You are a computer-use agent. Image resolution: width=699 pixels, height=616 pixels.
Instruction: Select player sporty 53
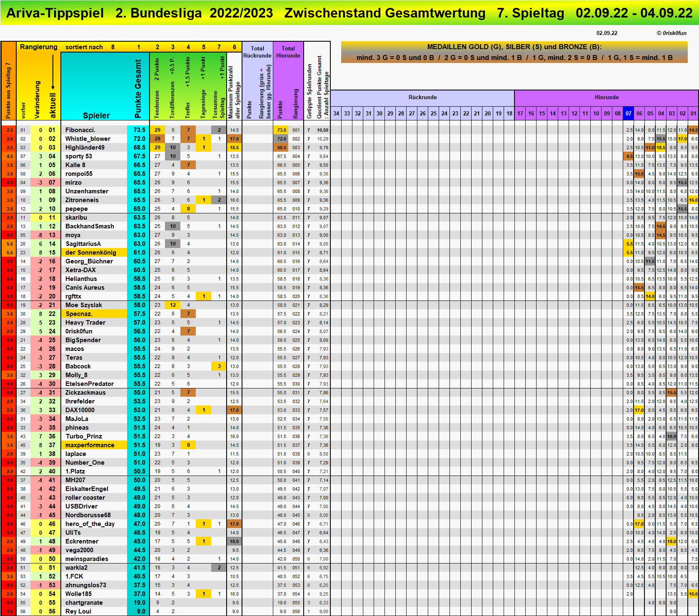coord(79,156)
